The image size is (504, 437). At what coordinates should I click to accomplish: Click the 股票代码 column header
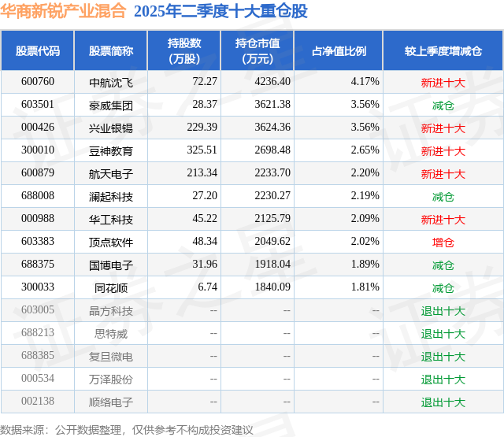tap(38, 50)
